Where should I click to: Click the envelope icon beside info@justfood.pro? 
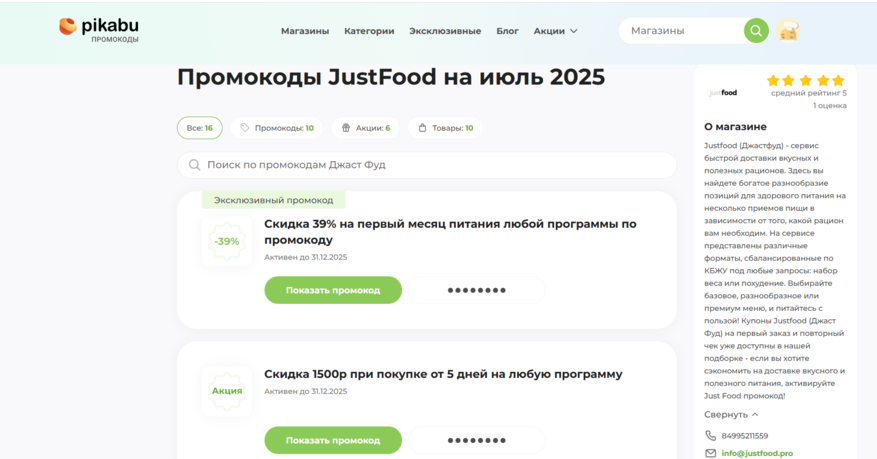[710, 453]
